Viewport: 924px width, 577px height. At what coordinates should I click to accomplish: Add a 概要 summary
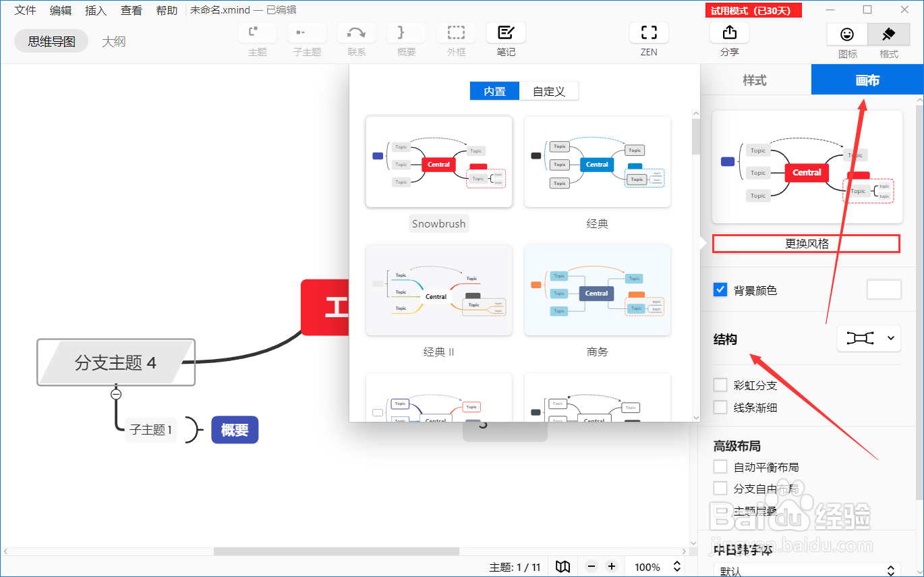tap(406, 32)
